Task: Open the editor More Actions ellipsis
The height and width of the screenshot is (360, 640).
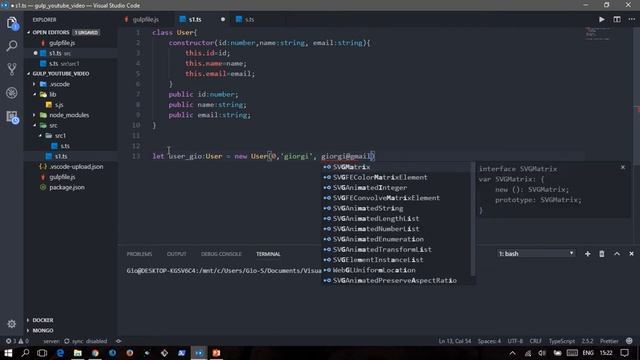Action: [x=631, y=19]
